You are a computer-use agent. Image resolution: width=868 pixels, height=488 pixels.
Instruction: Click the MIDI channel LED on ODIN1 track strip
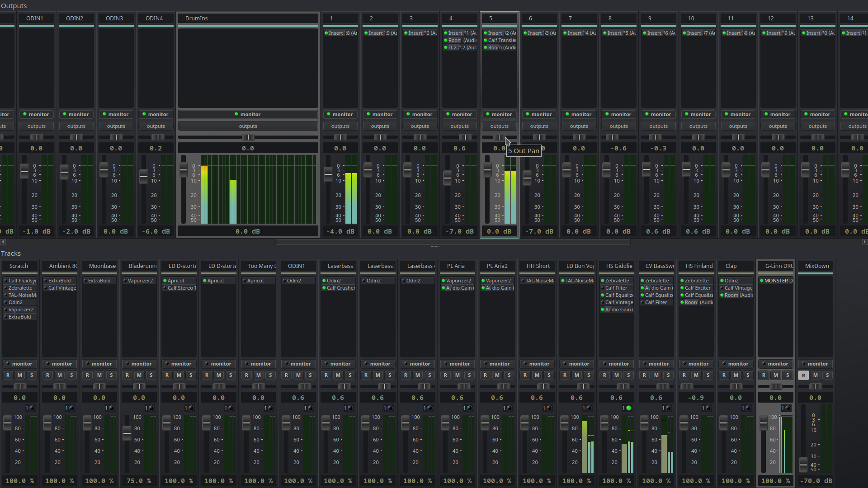pos(310,408)
